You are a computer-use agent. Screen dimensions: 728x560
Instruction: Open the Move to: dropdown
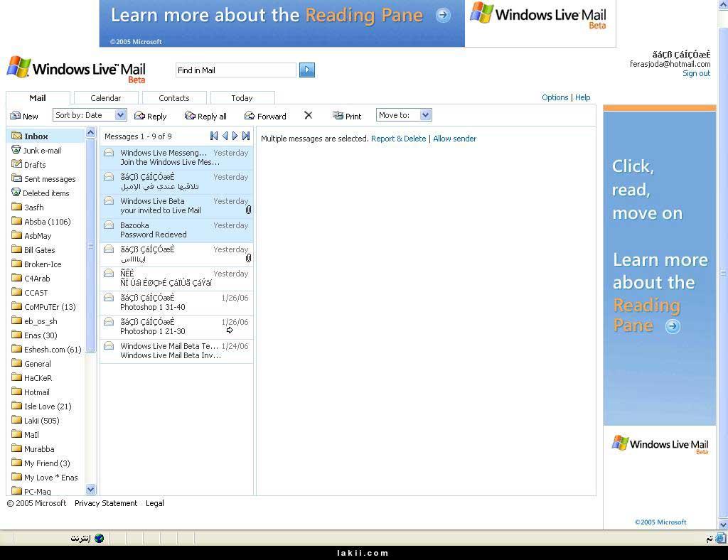pyautogui.click(x=404, y=115)
